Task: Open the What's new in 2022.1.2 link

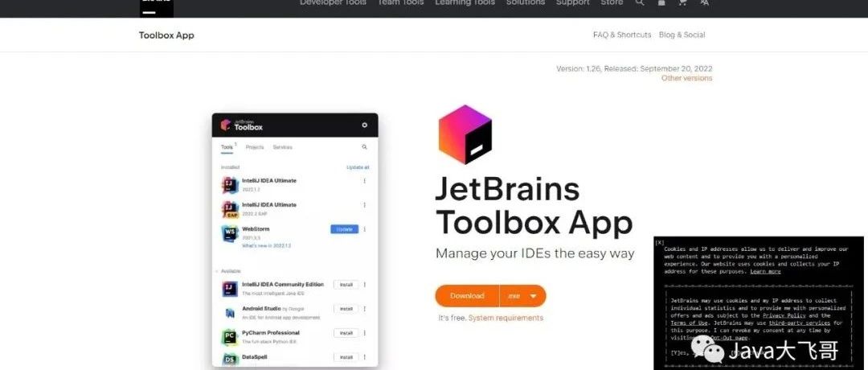Action: pos(267,245)
